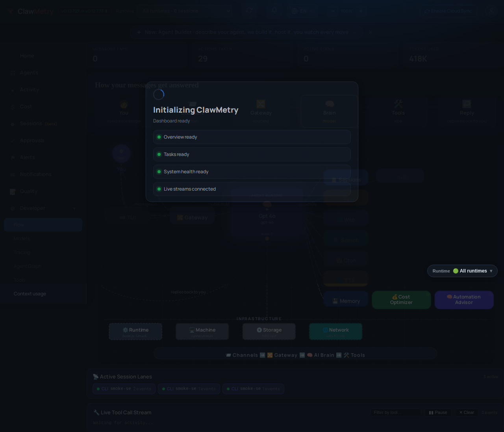The width and height of the screenshot is (504, 432).
Task: Click AI Brain in the bottom flow legend
Action: pos(321,355)
